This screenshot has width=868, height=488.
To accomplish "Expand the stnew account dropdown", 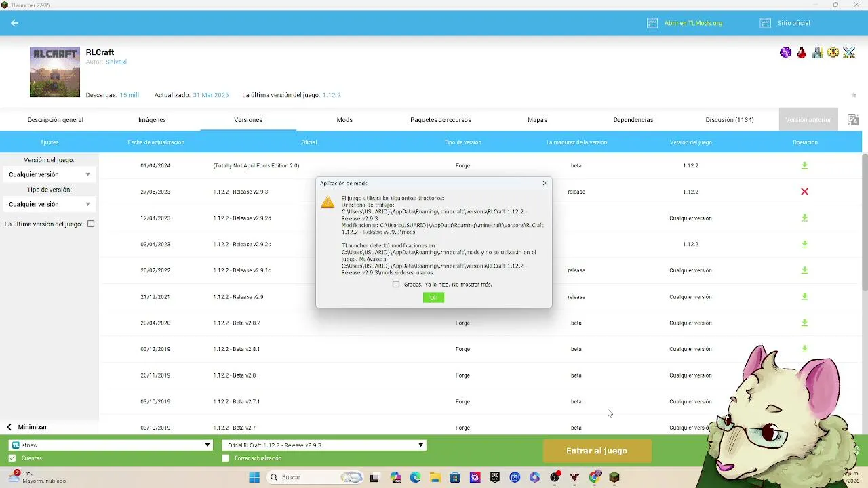I will [111, 445].
